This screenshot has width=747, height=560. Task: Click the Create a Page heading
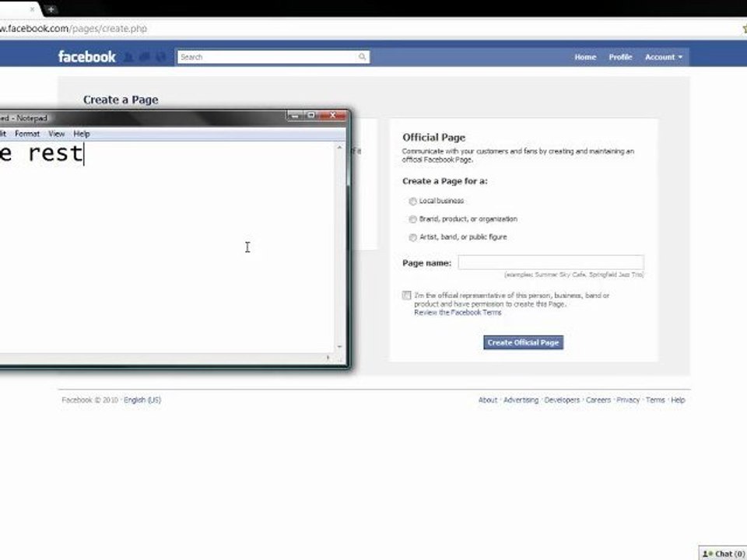(x=121, y=100)
